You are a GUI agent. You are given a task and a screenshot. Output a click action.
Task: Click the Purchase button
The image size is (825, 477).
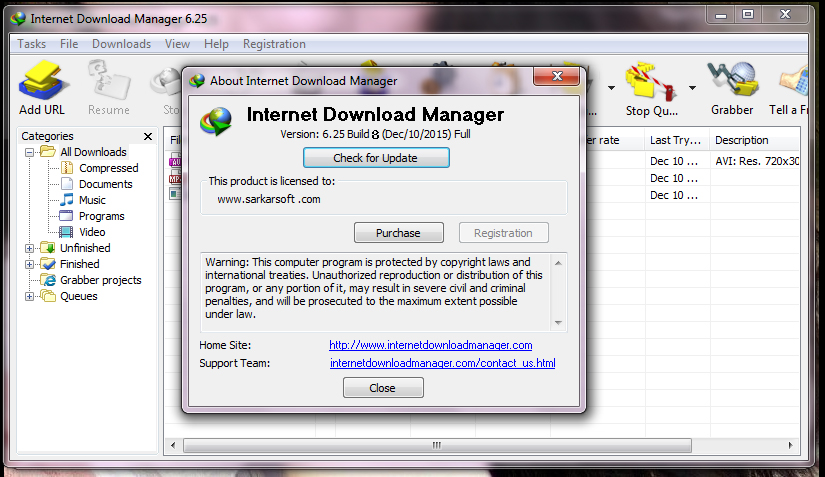point(398,233)
